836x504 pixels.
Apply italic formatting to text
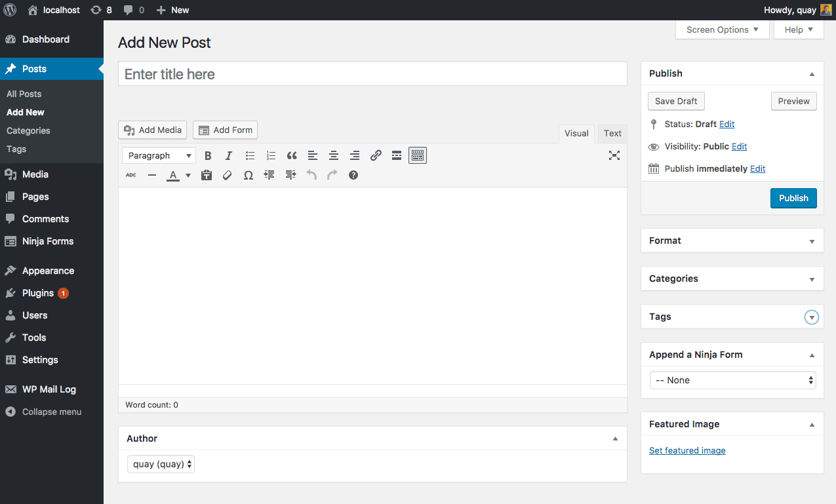coord(229,156)
